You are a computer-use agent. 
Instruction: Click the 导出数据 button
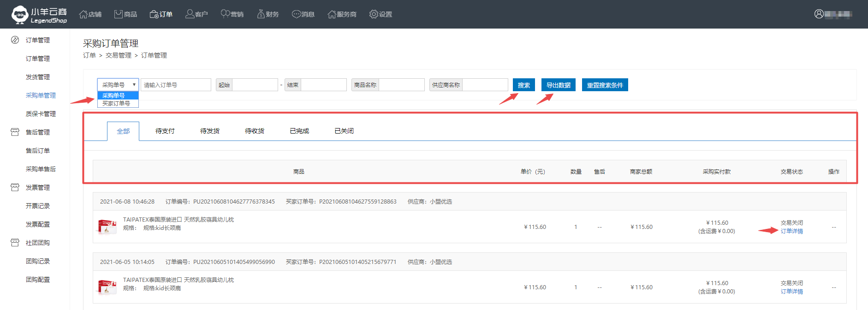(x=558, y=85)
